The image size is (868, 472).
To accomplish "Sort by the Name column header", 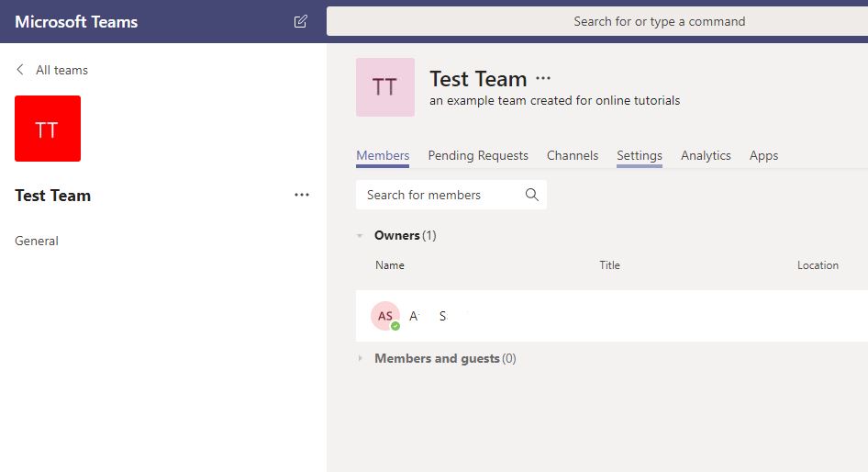I will point(390,265).
